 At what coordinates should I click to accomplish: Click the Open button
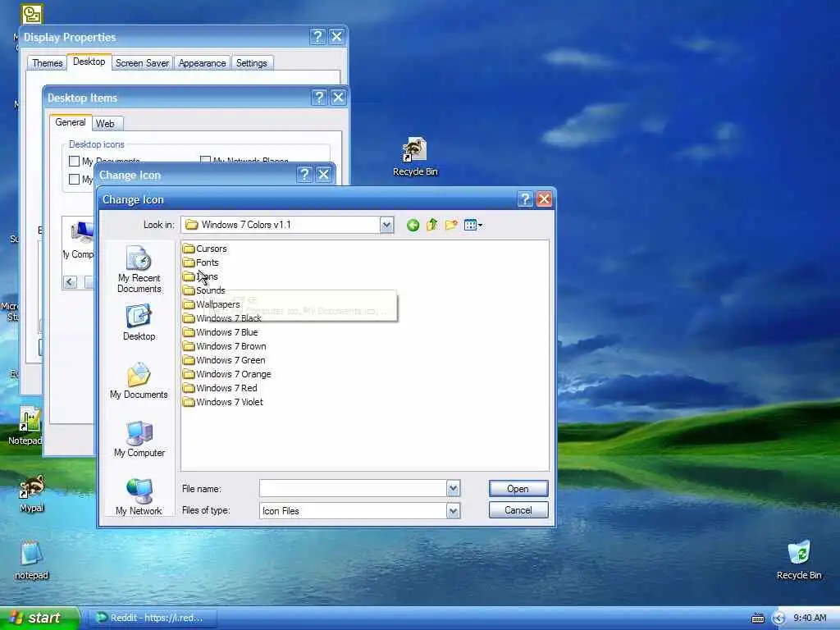point(518,489)
